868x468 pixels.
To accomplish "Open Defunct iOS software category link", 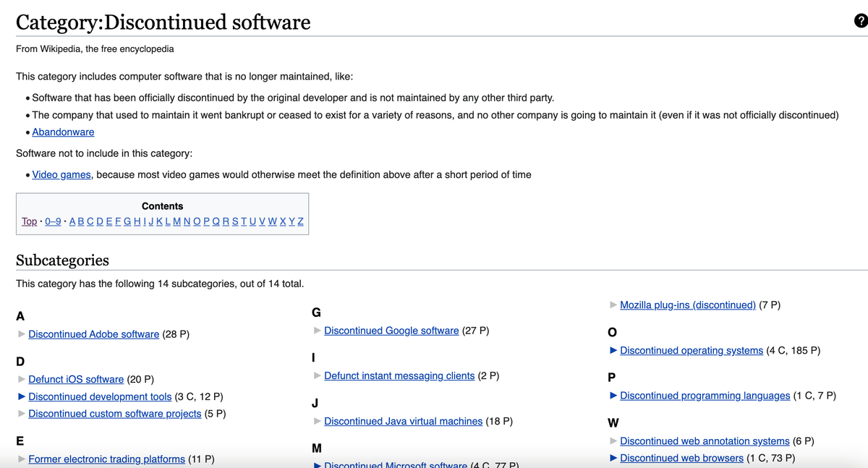I will click(x=76, y=379).
